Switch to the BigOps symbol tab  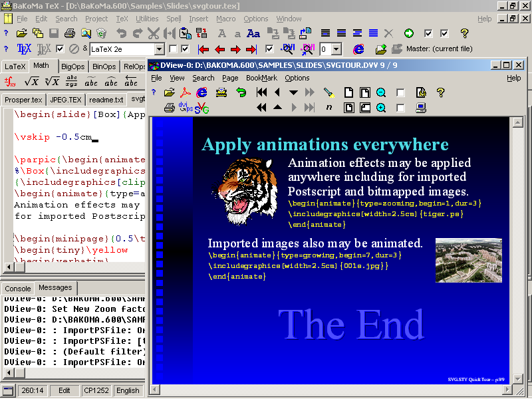(x=72, y=66)
